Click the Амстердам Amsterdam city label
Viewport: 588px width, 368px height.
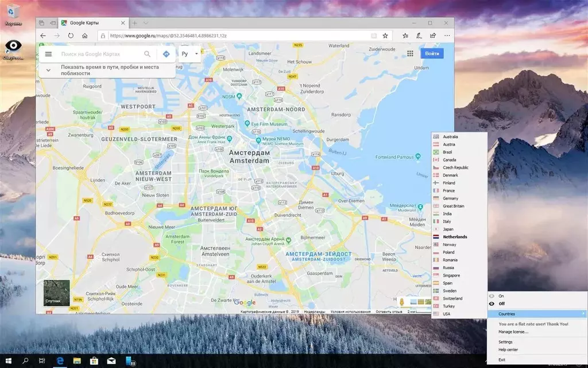point(249,156)
